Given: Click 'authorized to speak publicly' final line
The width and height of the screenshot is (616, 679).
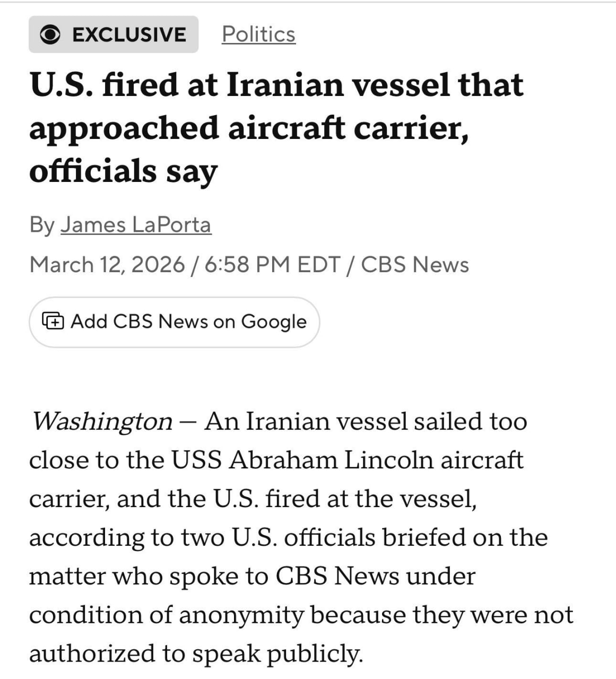Looking at the screenshot, I should click(x=196, y=654).
